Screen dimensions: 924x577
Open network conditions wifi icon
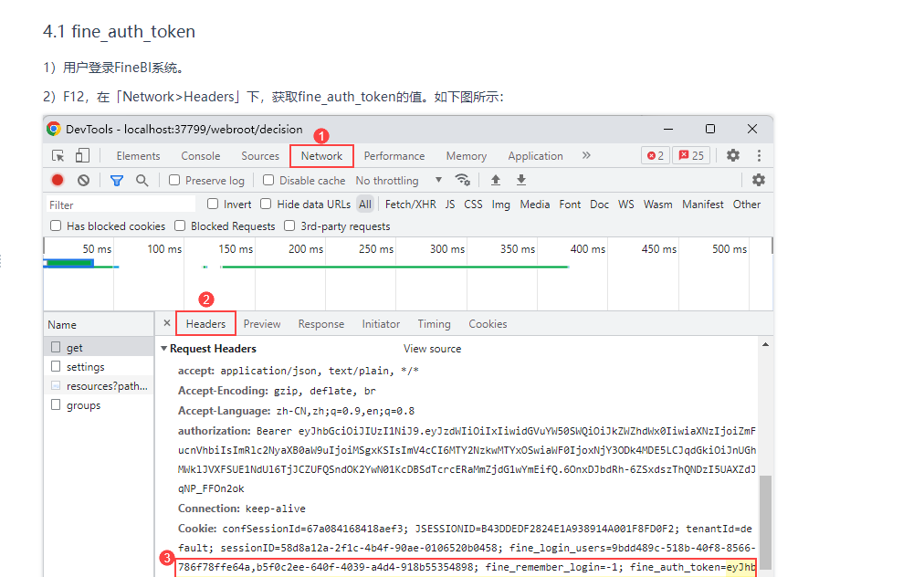click(x=463, y=180)
